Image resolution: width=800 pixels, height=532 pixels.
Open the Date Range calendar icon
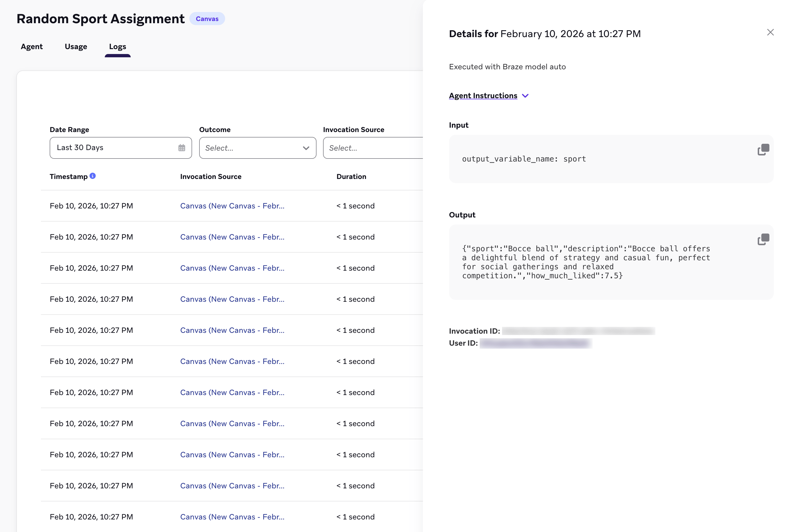181,148
